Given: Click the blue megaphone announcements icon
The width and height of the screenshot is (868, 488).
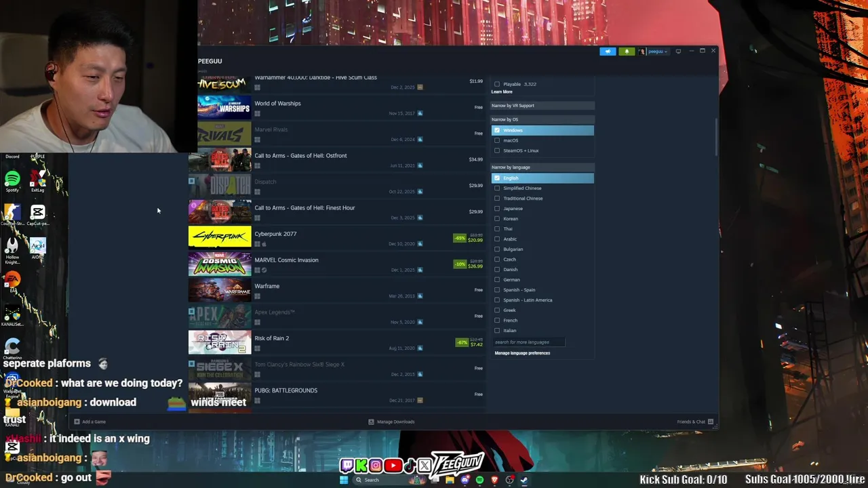Looking at the screenshot, I should click(x=608, y=52).
